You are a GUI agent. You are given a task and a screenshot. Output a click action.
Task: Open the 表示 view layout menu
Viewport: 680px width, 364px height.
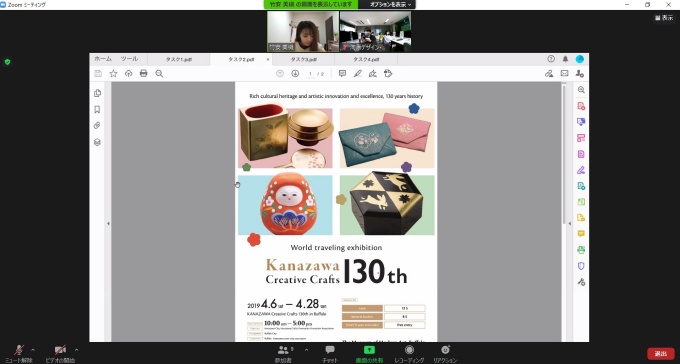(664, 18)
